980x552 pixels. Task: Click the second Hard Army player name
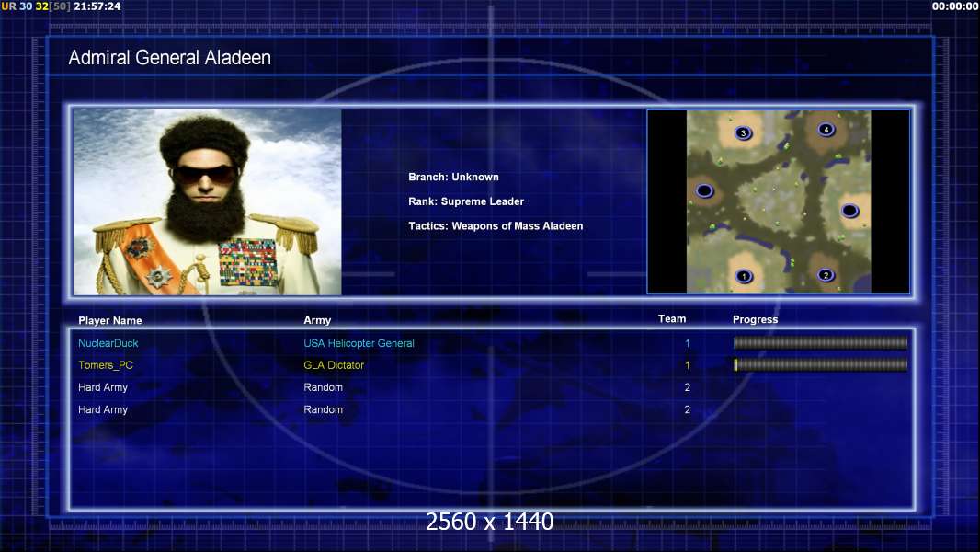click(x=103, y=409)
